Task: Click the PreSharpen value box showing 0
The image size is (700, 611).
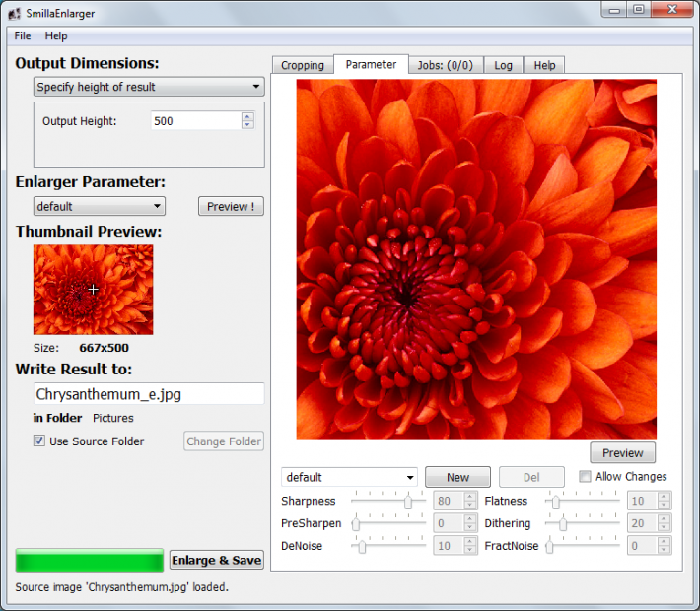Action: 450,523
